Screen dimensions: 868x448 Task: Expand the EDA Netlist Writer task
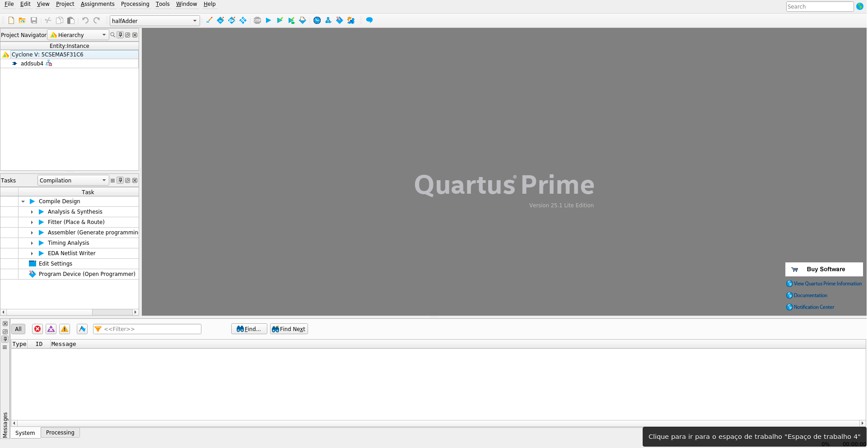(32, 253)
